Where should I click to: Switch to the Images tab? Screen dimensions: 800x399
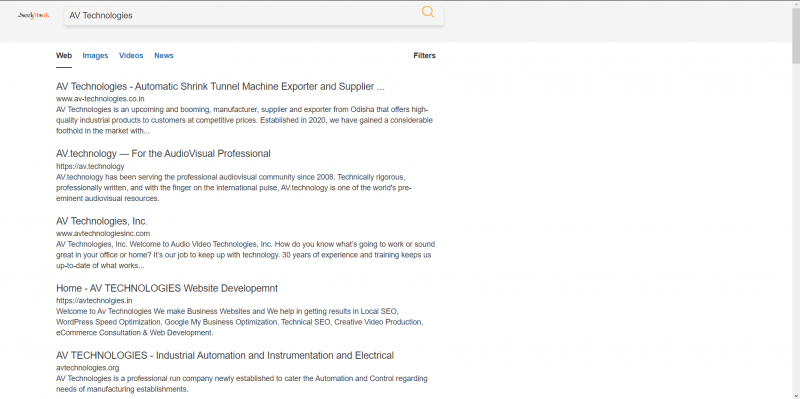tap(95, 56)
